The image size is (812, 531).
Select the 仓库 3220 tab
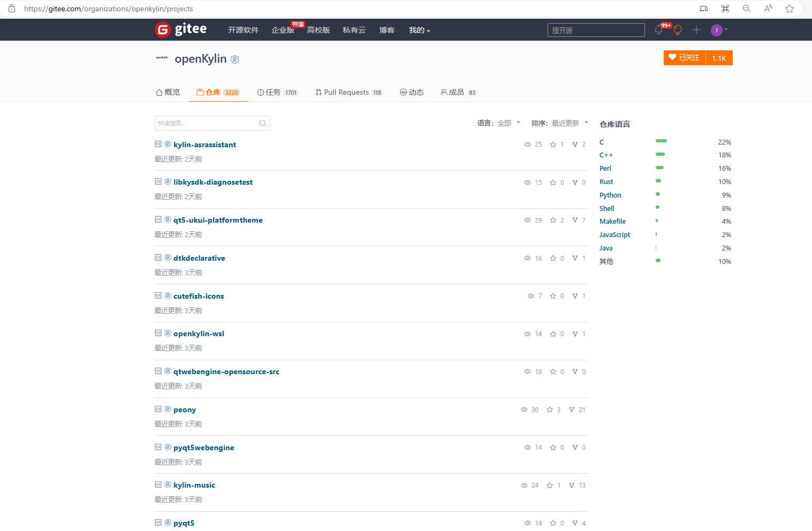click(218, 92)
